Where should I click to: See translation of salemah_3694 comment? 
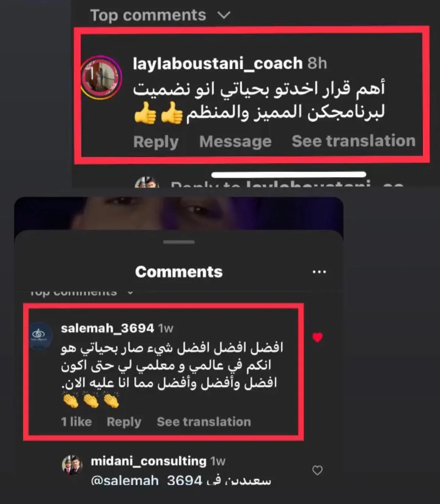click(x=204, y=422)
